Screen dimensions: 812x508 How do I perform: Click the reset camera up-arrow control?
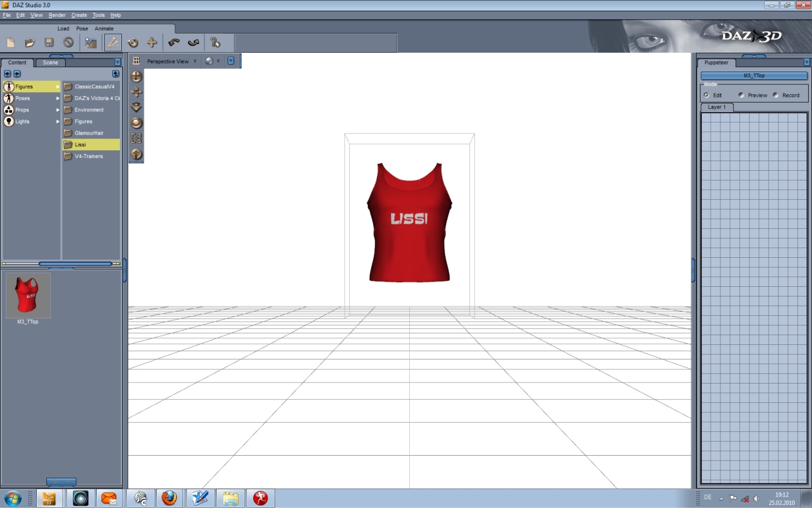(x=137, y=153)
